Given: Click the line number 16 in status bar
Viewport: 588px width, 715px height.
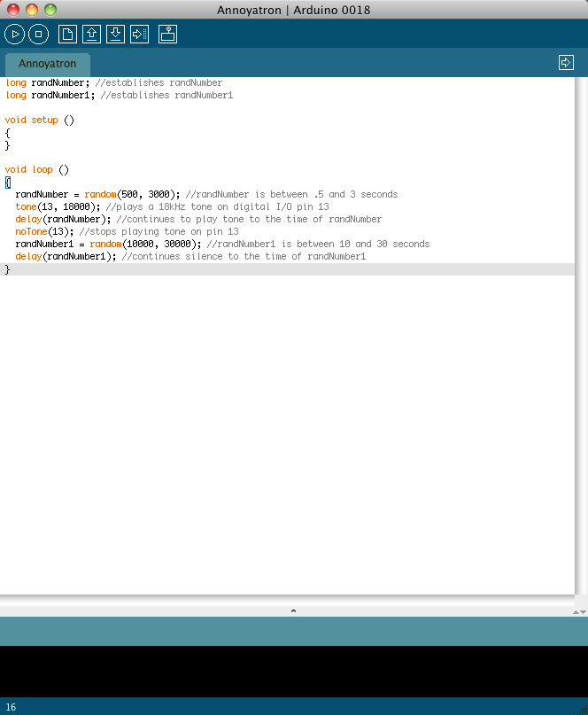Looking at the screenshot, I should coord(11,707).
